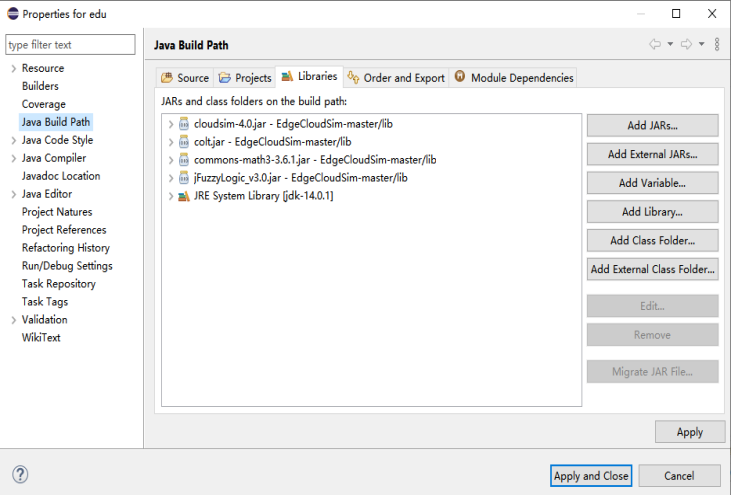
Task: Select Builders in the sidebar
Action: coord(40,86)
